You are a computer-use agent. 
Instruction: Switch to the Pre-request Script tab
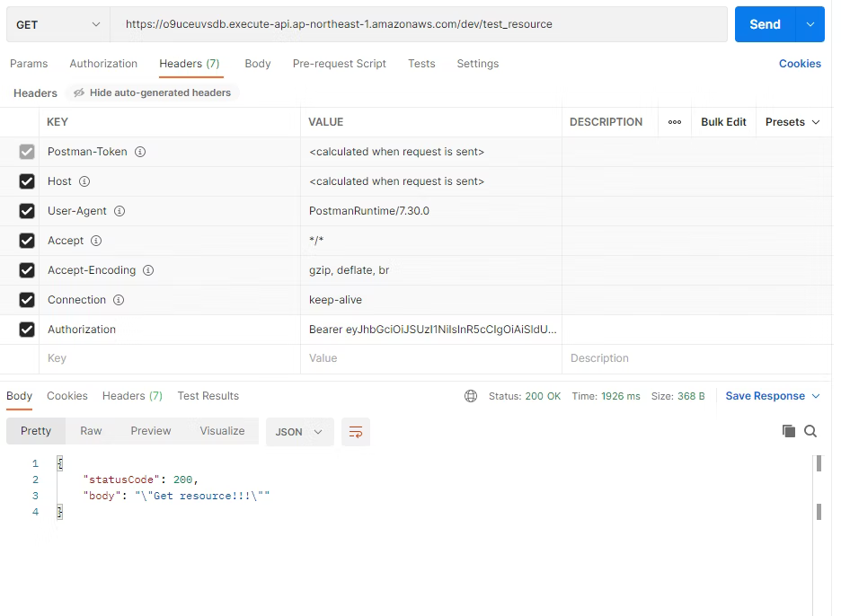(339, 64)
